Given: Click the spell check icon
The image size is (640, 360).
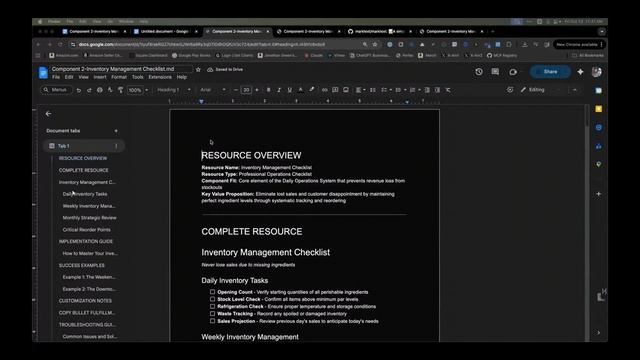Looking at the screenshot, I should [x=110, y=90].
